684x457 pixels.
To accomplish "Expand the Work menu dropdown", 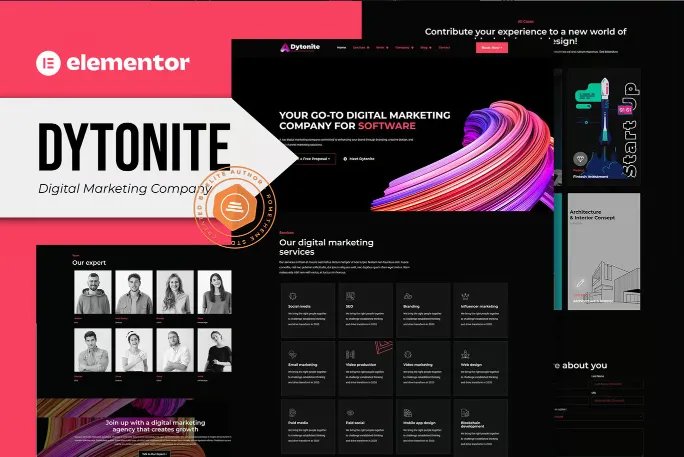I will [383, 47].
